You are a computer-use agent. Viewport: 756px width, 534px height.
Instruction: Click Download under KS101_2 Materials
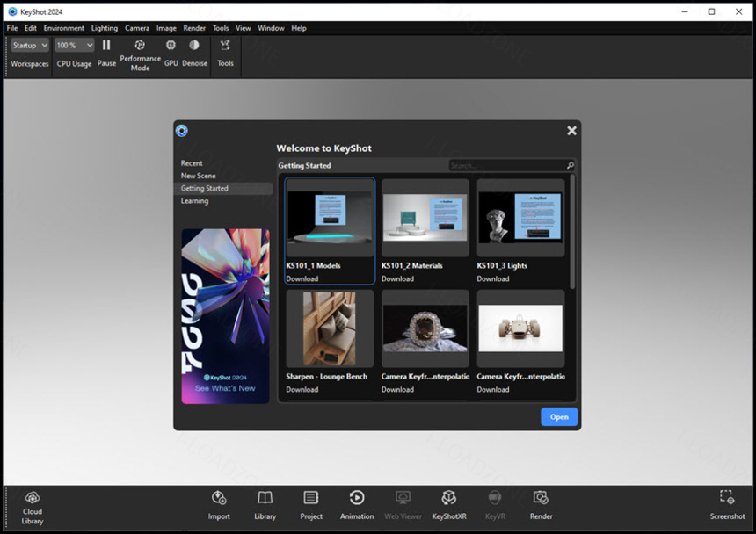click(x=397, y=278)
